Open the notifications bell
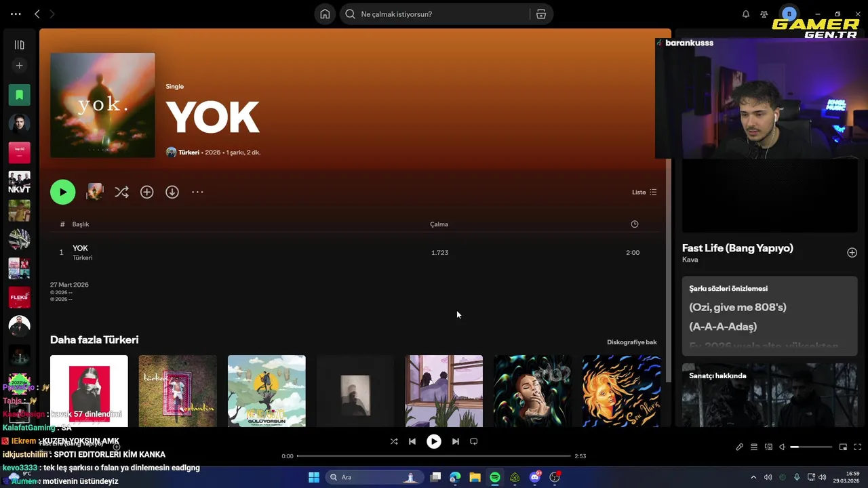The image size is (868, 488). point(746,14)
